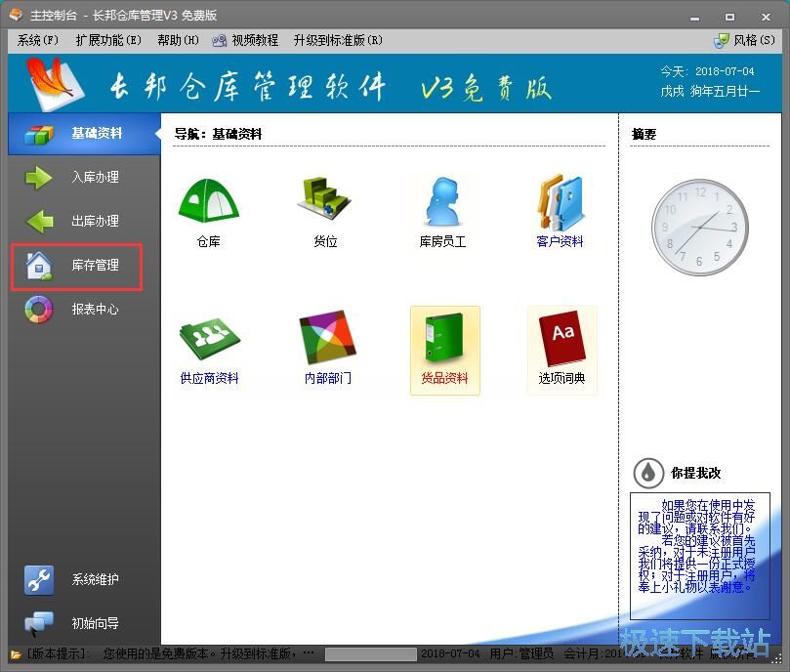The image size is (790, 672).
Task: Maximize the 主控制台 window
Action: pos(729,18)
